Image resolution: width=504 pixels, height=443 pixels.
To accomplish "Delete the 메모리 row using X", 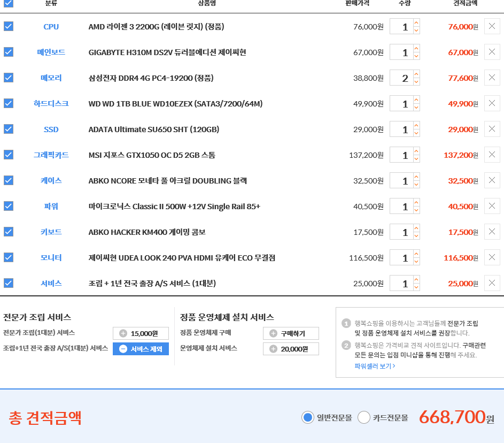I will (492, 78).
